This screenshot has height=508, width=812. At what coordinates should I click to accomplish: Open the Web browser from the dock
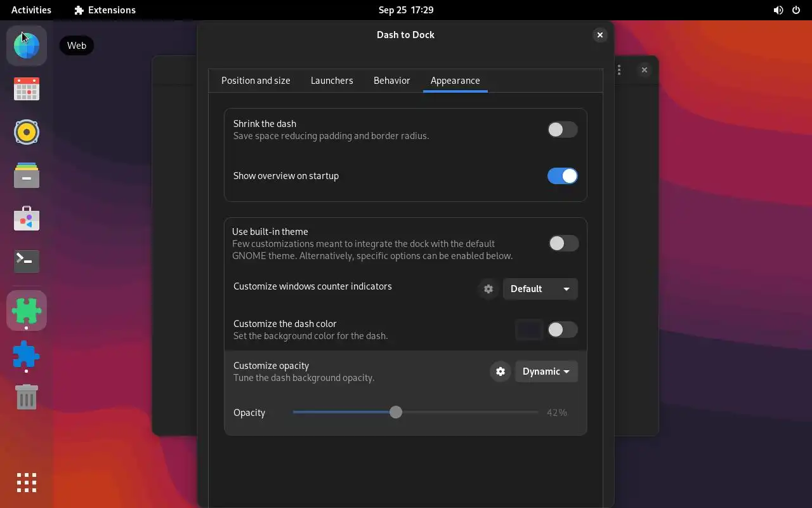[27, 46]
